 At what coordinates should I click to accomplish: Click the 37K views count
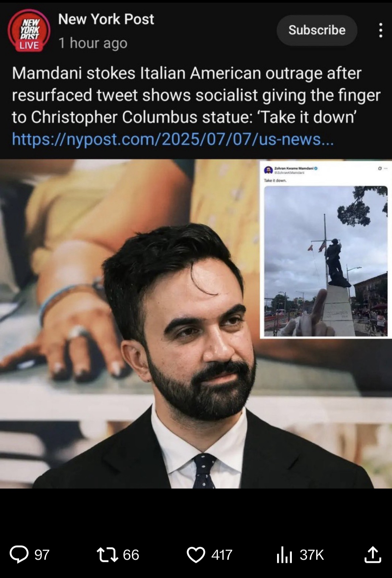(312, 555)
